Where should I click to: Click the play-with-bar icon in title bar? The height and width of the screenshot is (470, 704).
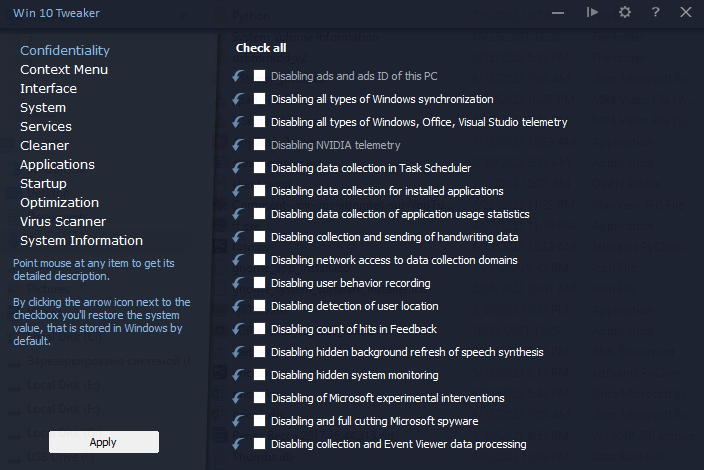point(593,12)
